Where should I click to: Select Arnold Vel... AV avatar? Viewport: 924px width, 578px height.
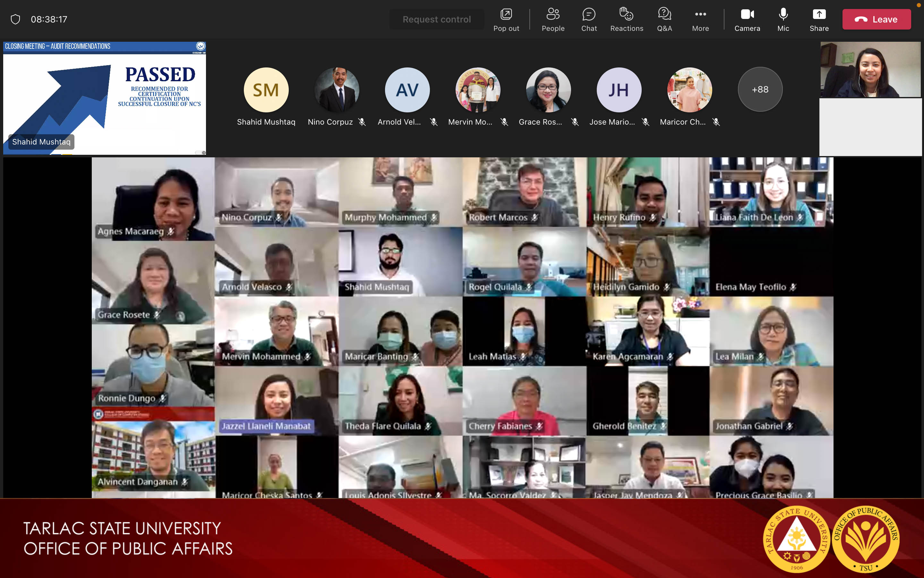[407, 90]
